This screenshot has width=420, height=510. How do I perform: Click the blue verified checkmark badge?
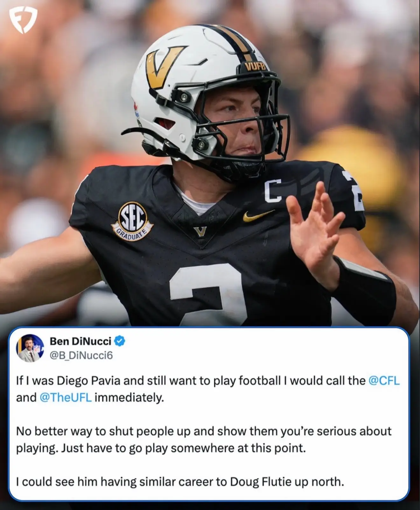coord(120,341)
